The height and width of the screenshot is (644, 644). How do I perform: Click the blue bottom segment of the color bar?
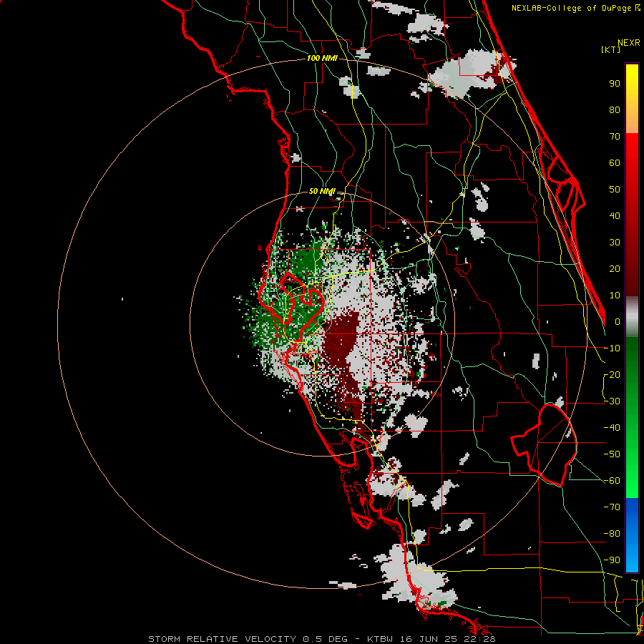(x=632, y=535)
